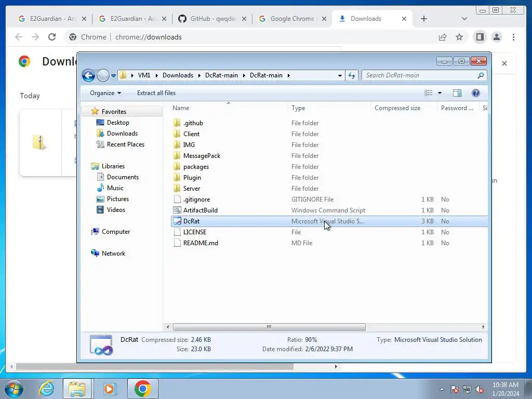
Task: Click Chrome reload button
Action: click(52, 37)
